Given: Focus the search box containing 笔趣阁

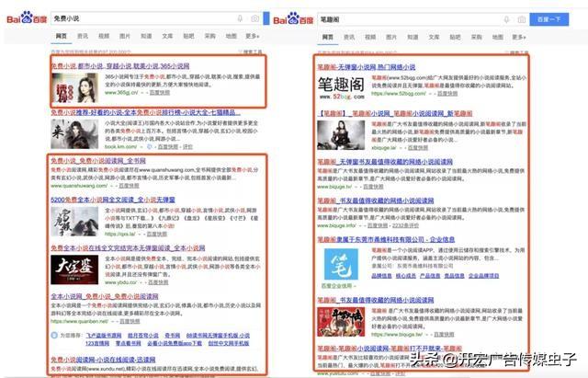Looking at the screenshot, I should pyautogui.click(x=424, y=19).
